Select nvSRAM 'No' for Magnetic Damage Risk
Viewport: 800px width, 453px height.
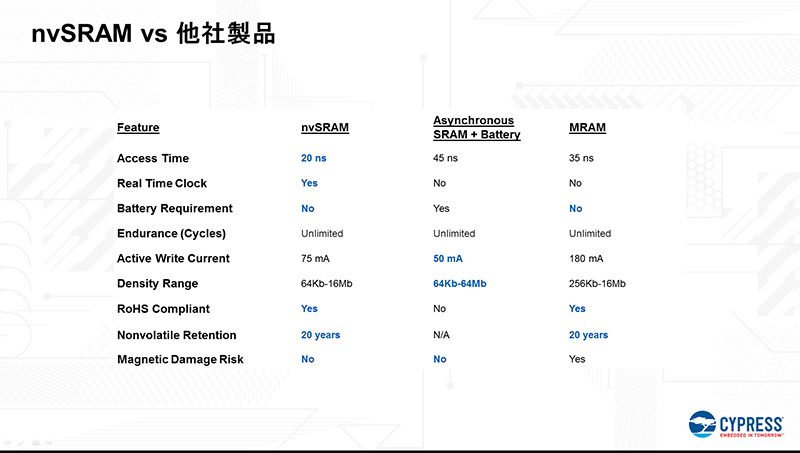[x=308, y=359]
